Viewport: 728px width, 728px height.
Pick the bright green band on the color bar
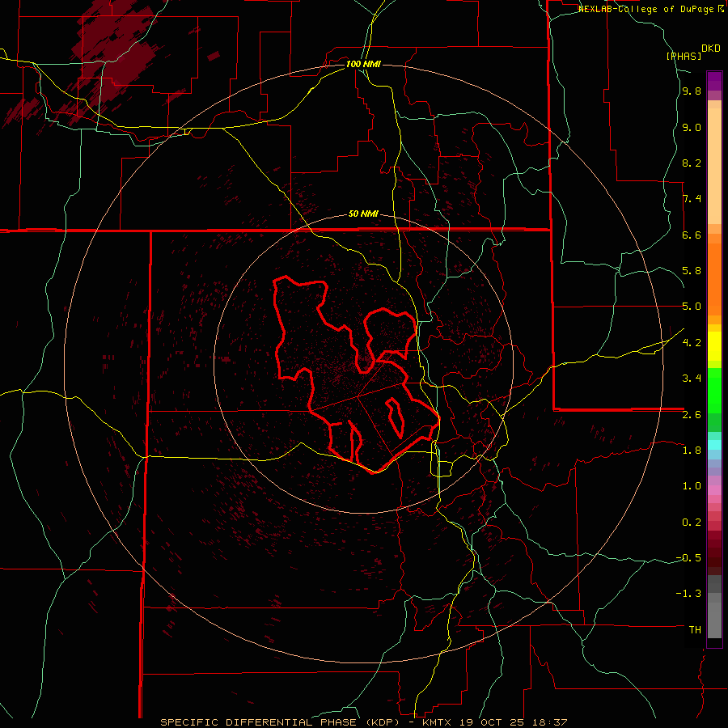(714, 390)
